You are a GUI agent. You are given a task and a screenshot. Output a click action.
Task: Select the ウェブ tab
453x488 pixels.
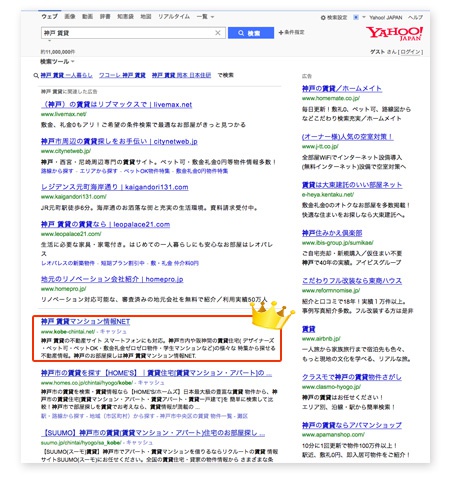(x=49, y=16)
